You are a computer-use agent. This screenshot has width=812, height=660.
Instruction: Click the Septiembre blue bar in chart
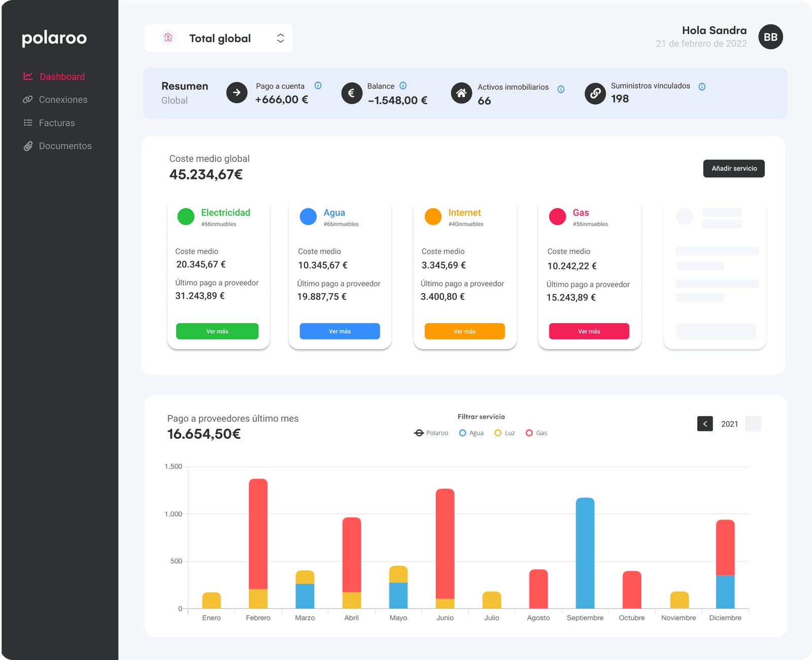click(585, 553)
